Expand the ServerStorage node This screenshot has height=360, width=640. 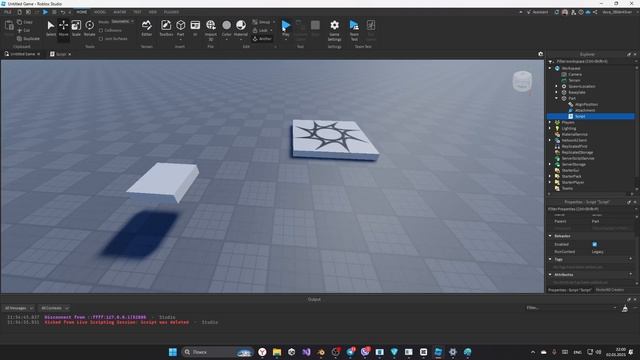550,164
